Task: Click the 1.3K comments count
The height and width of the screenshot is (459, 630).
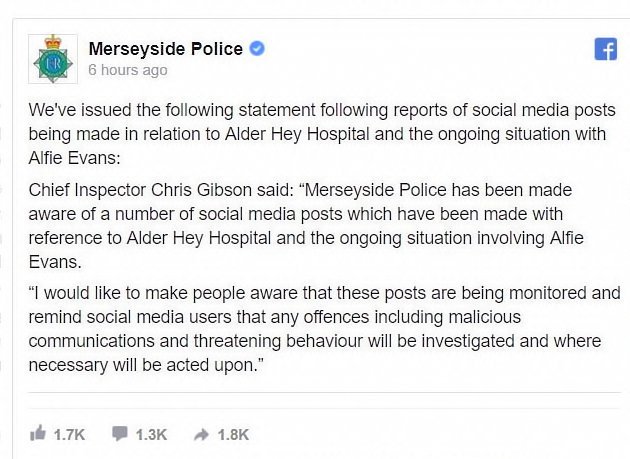Action: click(151, 435)
